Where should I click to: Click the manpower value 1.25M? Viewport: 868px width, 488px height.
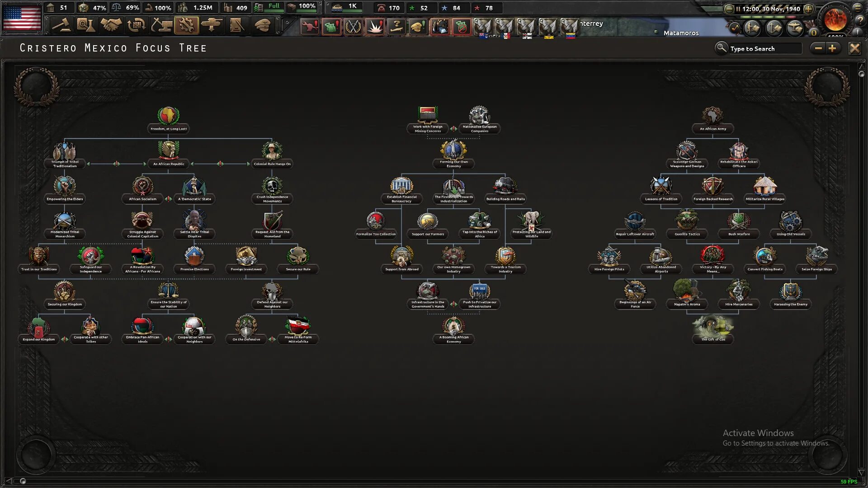coord(203,8)
